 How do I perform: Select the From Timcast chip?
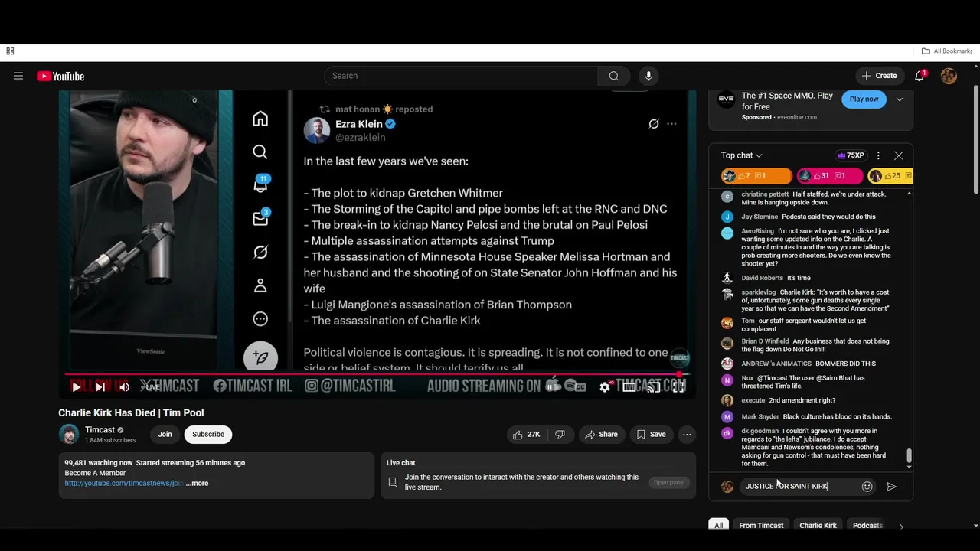coord(761,526)
